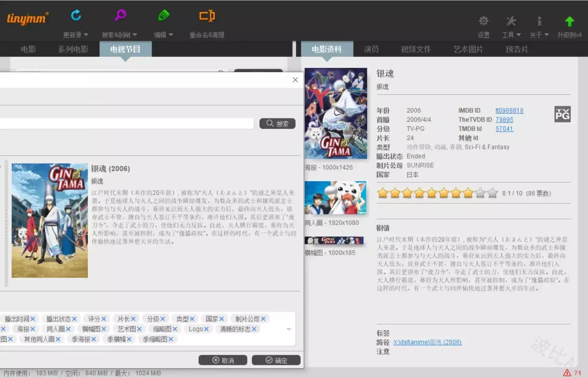Remove the 国家 tag with its X
Screen dimensions: 588x378
click(x=221, y=319)
